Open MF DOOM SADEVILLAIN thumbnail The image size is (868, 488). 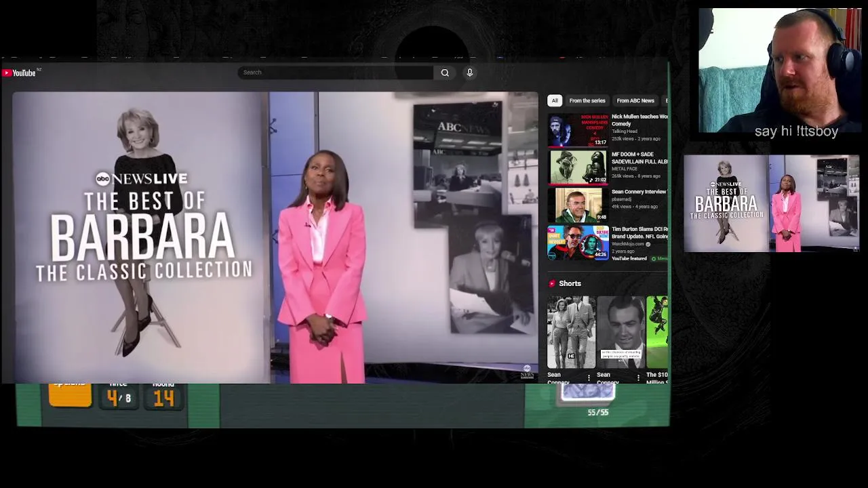click(x=578, y=167)
